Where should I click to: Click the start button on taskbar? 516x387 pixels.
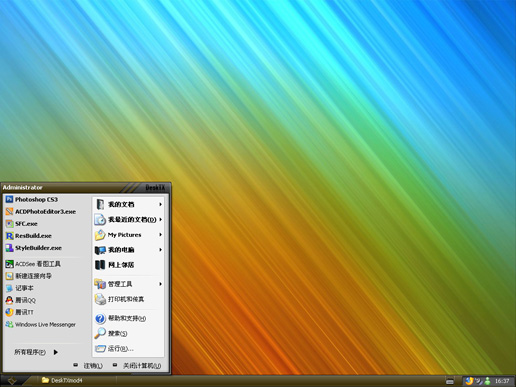pyautogui.click(x=13, y=380)
